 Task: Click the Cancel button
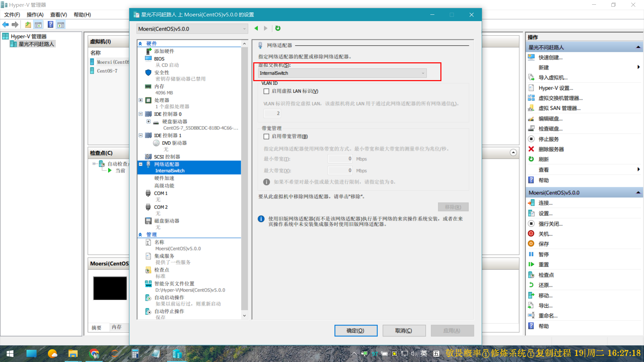[404, 330]
